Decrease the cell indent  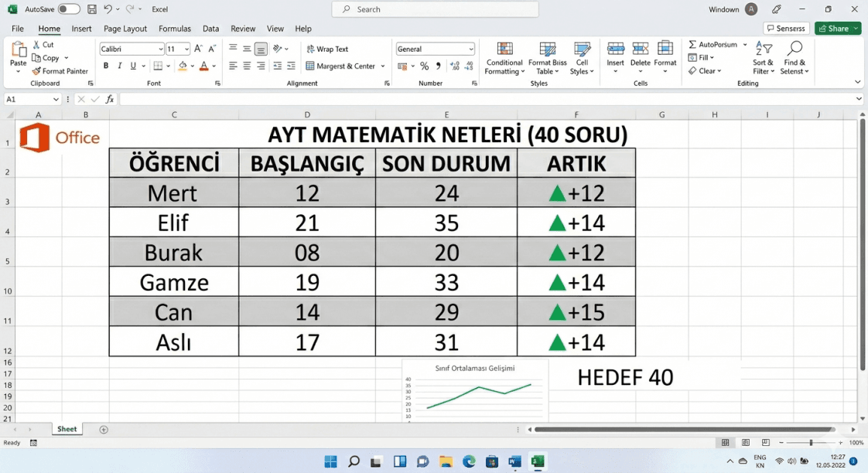[277, 66]
